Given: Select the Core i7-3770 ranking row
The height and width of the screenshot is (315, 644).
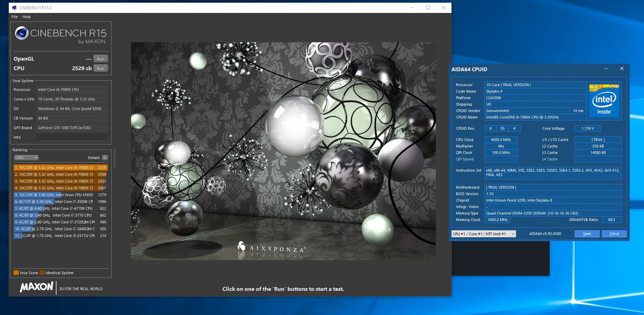Looking at the screenshot, I should tap(61, 215).
